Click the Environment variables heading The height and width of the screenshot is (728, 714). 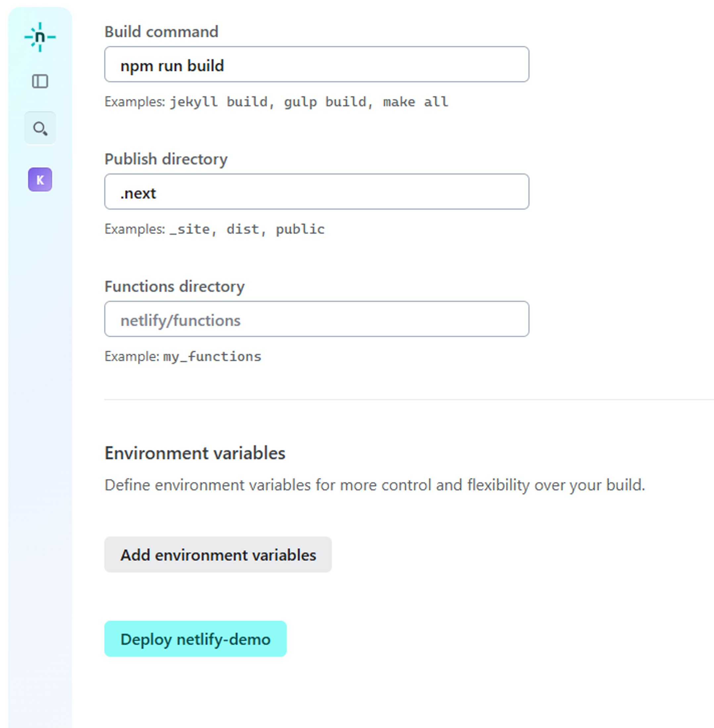(x=195, y=453)
